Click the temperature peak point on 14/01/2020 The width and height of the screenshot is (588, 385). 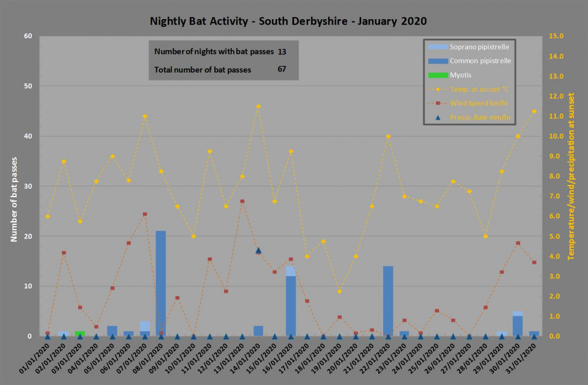[258, 106]
